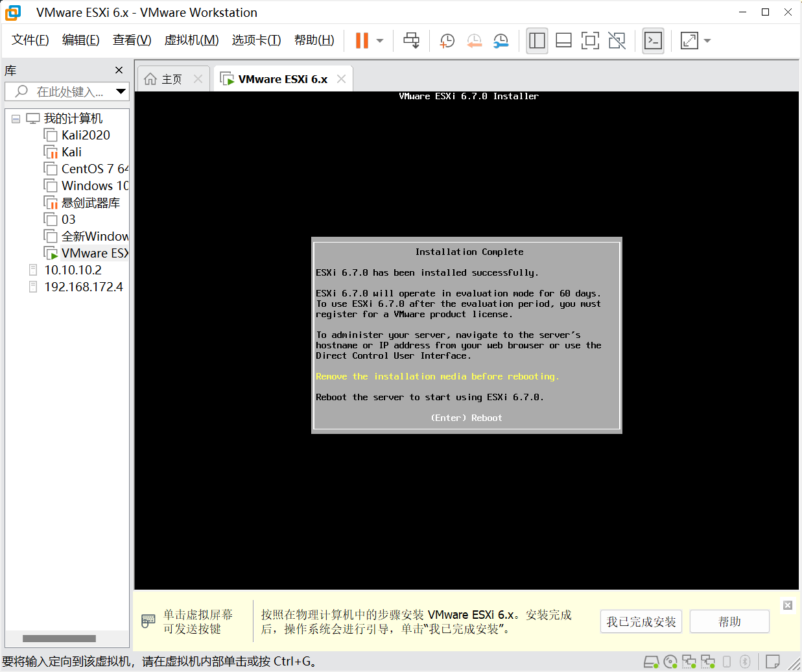Switch to Unity mode icon
The height and width of the screenshot is (672, 802).
coord(617,40)
